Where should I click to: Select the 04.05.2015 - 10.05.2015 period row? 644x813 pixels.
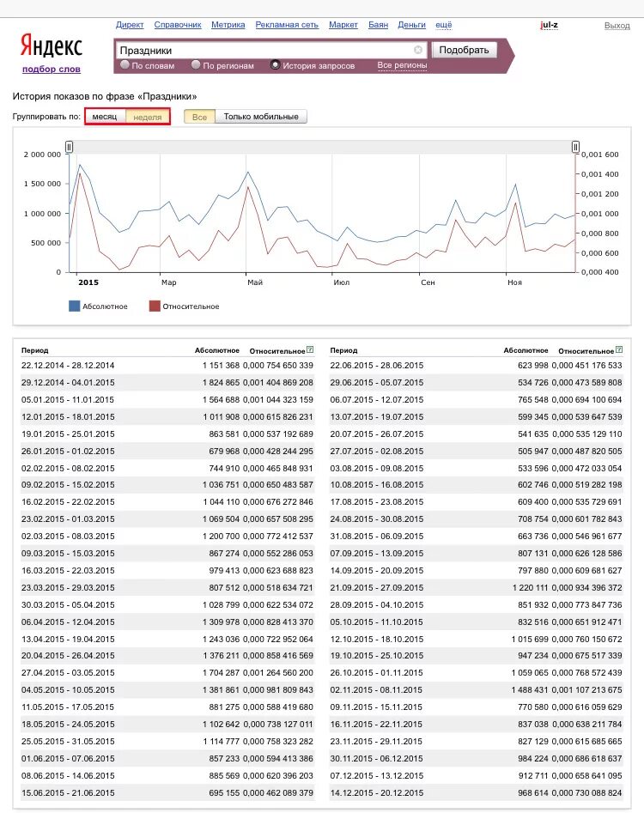click(x=167, y=690)
